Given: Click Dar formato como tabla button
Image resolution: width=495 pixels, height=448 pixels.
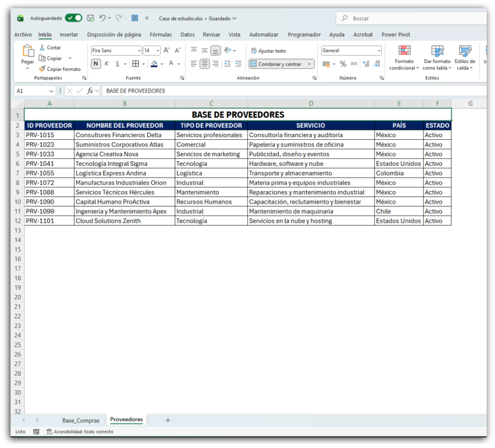Looking at the screenshot, I should coord(437,58).
